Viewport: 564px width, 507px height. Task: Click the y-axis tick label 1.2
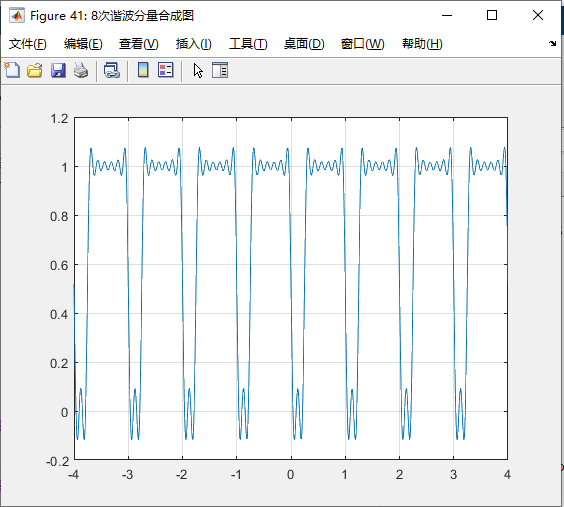[x=59, y=119]
